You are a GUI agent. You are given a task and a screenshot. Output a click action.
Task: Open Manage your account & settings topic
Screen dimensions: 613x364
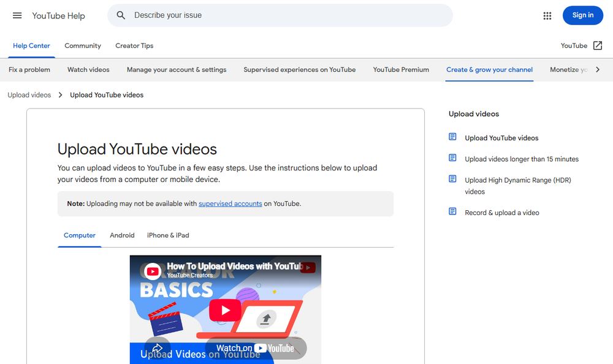tap(177, 70)
